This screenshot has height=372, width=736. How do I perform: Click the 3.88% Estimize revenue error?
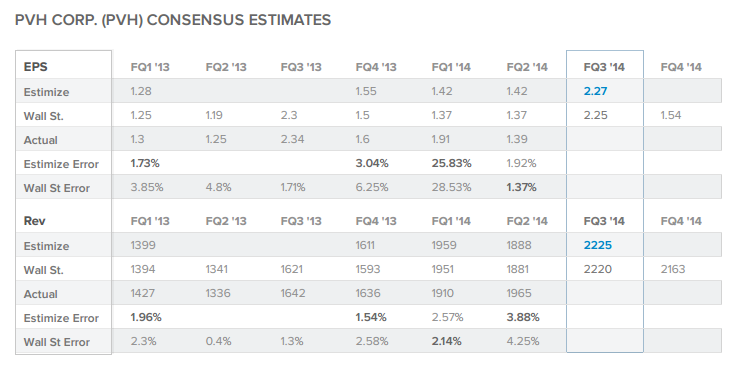pos(523,317)
